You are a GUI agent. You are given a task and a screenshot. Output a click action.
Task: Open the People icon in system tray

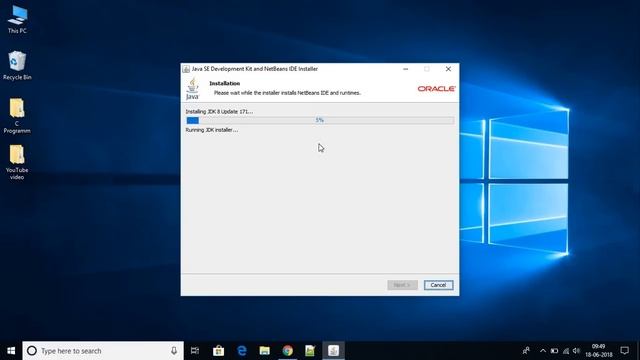[x=526, y=351]
